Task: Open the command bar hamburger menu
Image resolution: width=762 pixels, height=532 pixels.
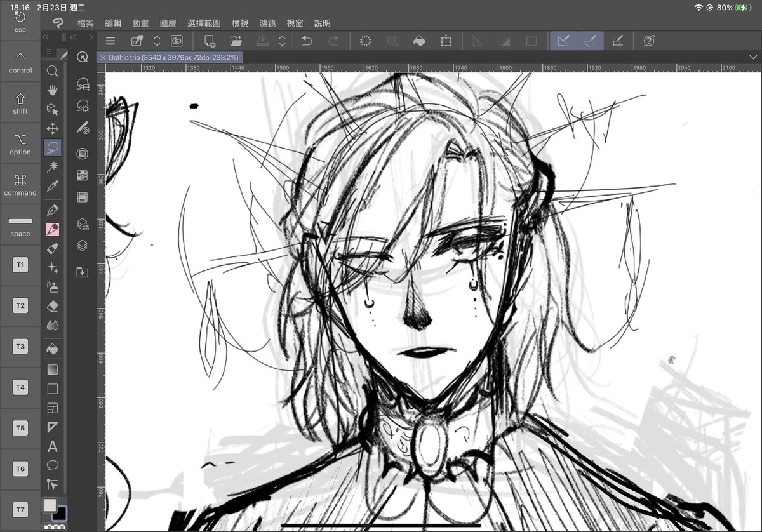Action: (x=110, y=41)
